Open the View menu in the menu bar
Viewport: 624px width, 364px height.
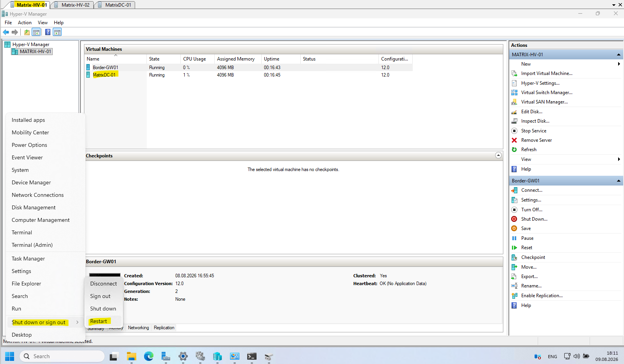pyautogui.click(x=43, y=23)
